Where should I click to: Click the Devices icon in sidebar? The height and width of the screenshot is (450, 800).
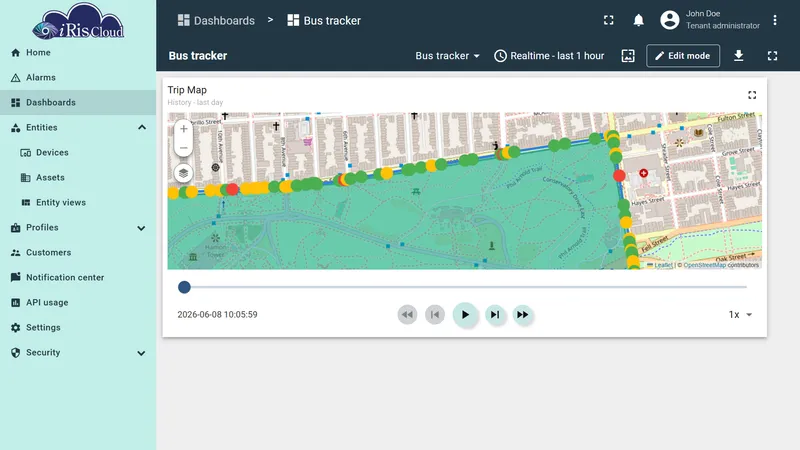[26, 153]
